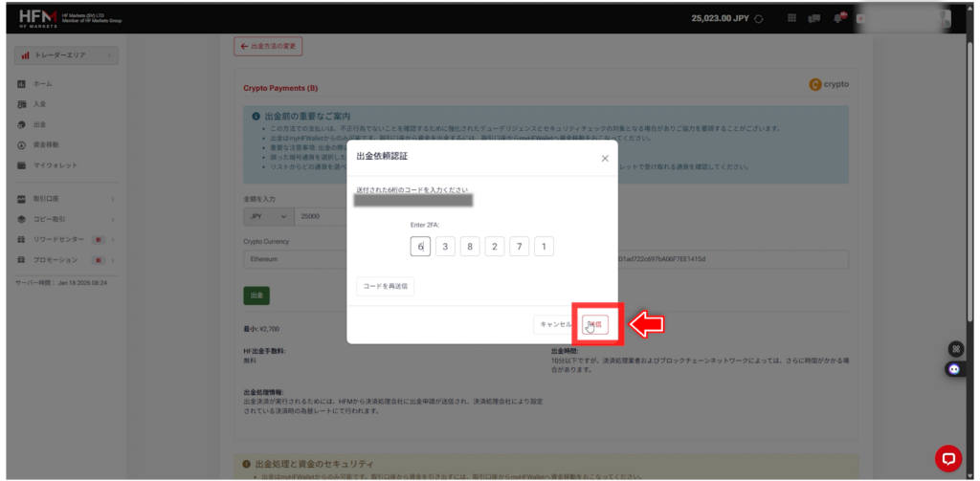Image resolution: width=980 pixels, height=481 pixels.
Task: Select 入金 in the sidebar
Action: 39,104
